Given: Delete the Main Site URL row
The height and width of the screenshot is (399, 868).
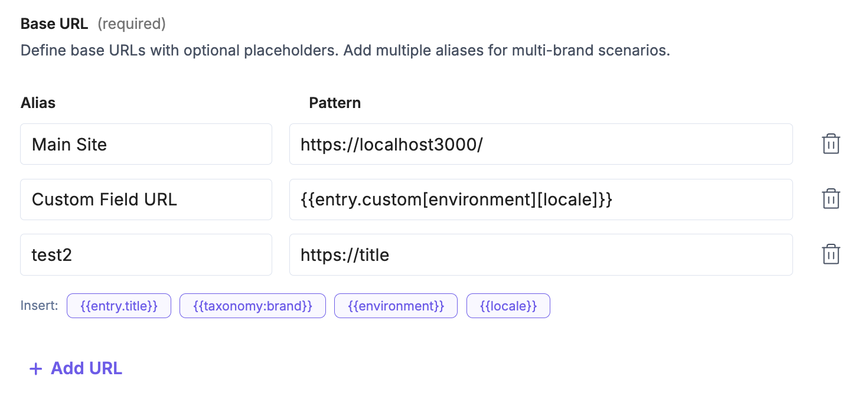Looking at the screenshot, I should (x=831, y=144).
